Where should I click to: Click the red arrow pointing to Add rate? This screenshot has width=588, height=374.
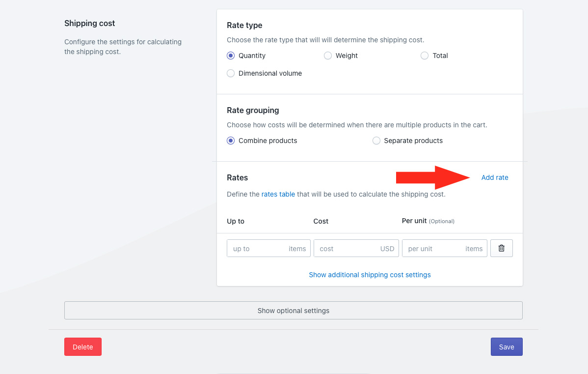[432, 178]
